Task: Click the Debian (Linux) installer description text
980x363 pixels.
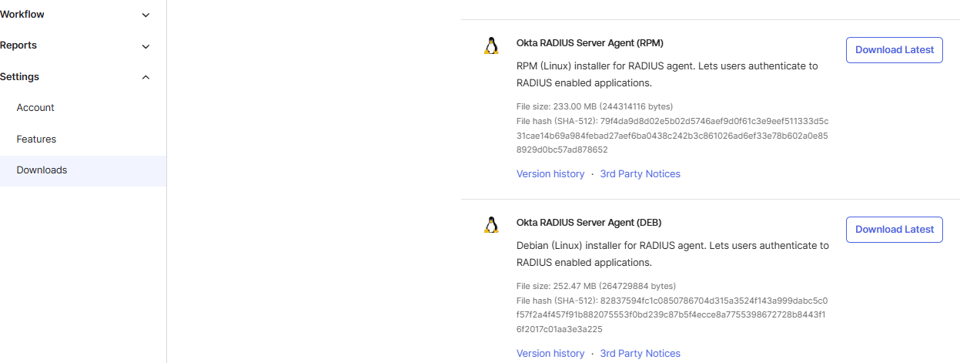Action: (x=672, y=254)
